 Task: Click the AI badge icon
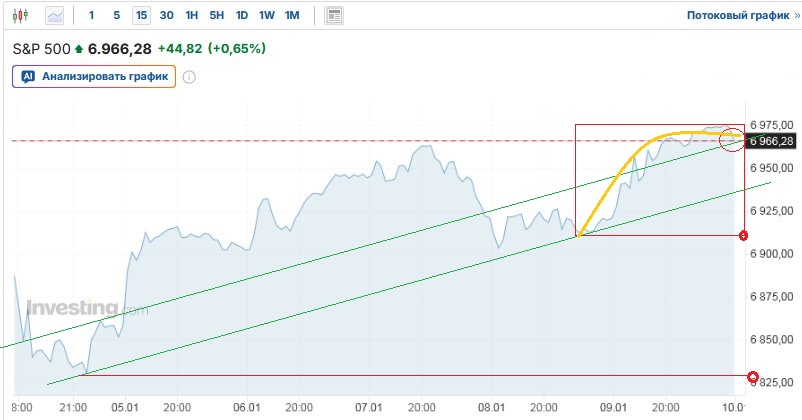point(28,76)
